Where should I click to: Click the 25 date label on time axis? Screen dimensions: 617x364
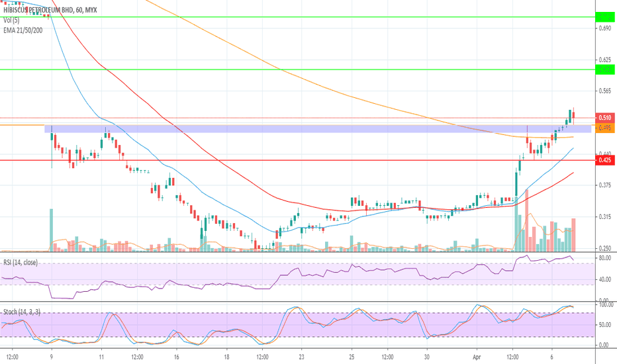click(352, 357)
